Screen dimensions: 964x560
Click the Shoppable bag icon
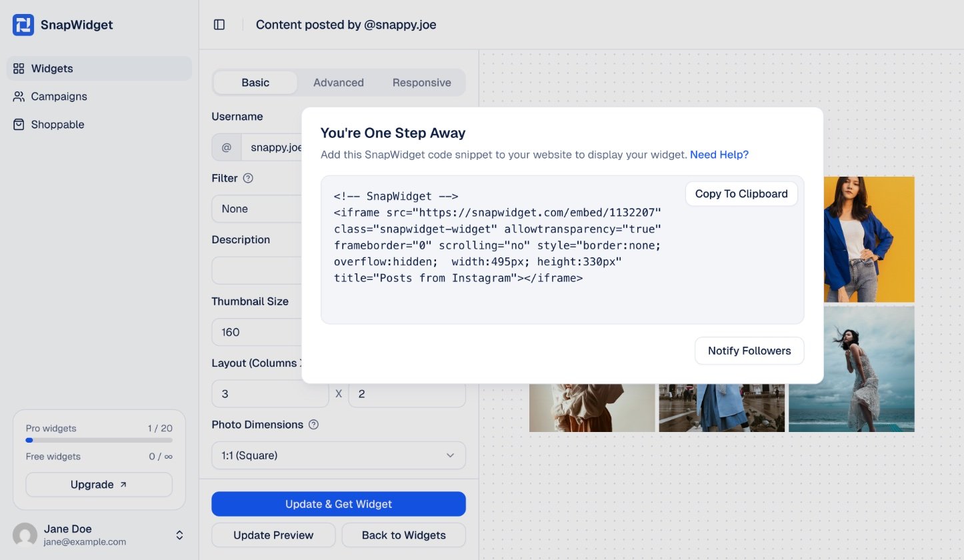tap(19, 125)
